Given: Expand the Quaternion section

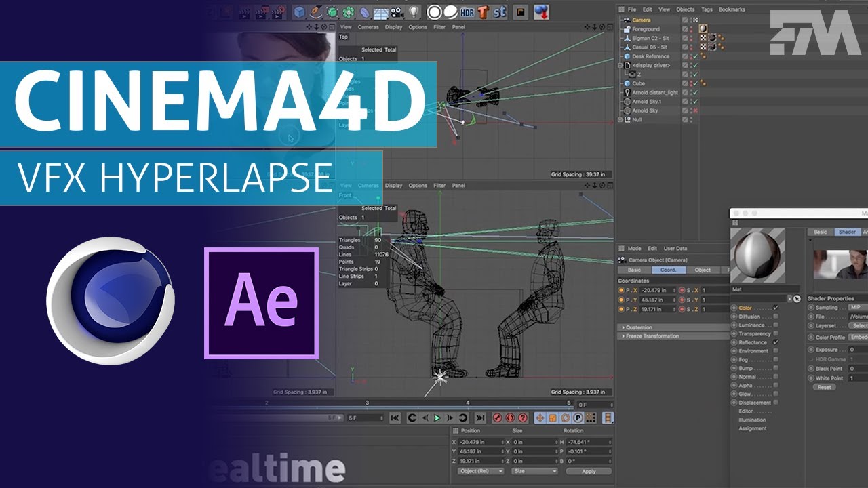Looking at the screenshot, I should point(623,327).
